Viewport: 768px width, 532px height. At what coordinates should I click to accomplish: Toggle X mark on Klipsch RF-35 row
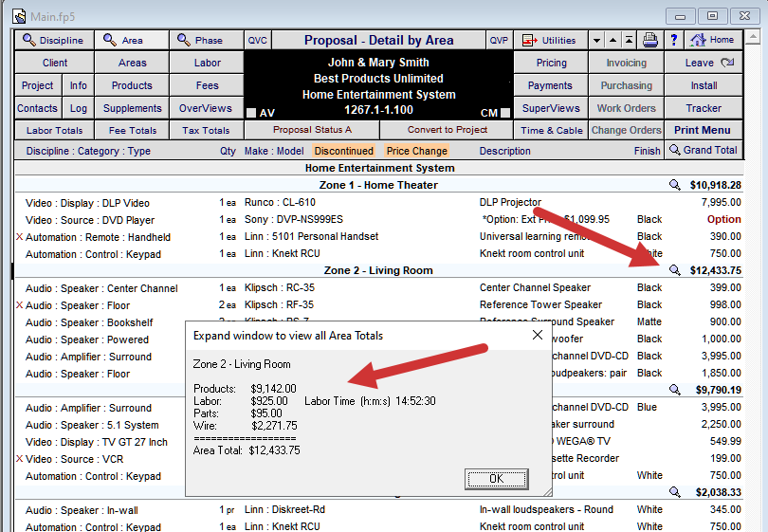click(x=20, y=305)
